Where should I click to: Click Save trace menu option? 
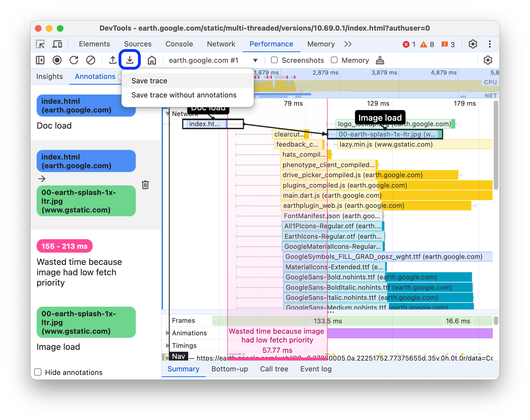(149, 80)
